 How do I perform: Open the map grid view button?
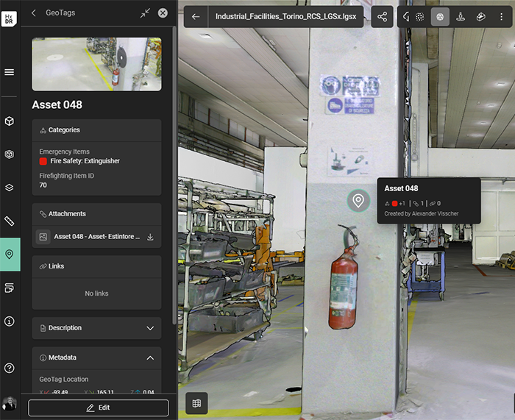pyautogui.click(x=196, y=402)
